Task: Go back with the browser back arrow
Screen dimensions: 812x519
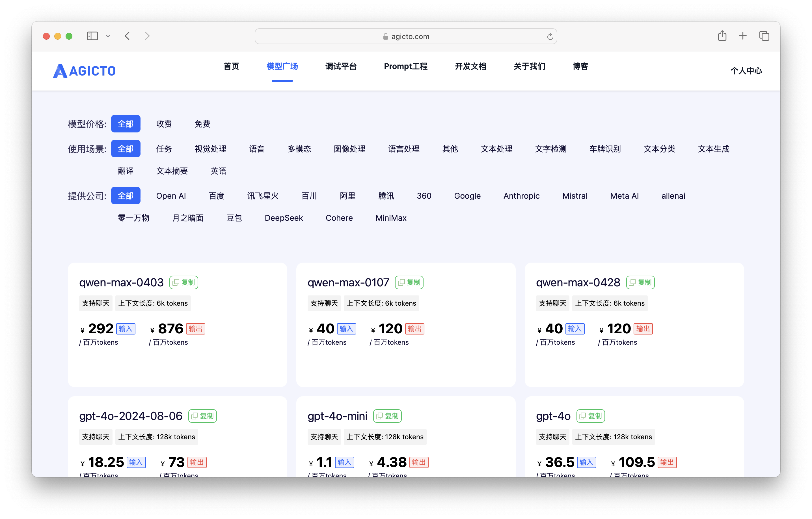Action: click(x=127, y=36)
